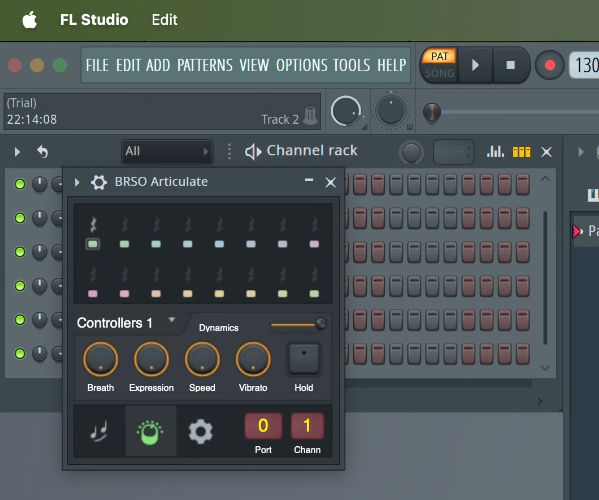Click the Track 2 hint text

click(280, 120)
